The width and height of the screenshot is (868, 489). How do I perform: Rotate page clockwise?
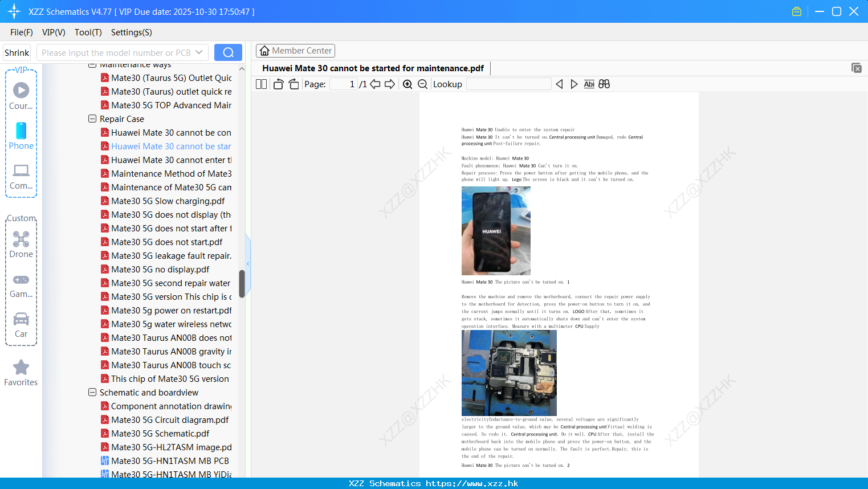294,84
